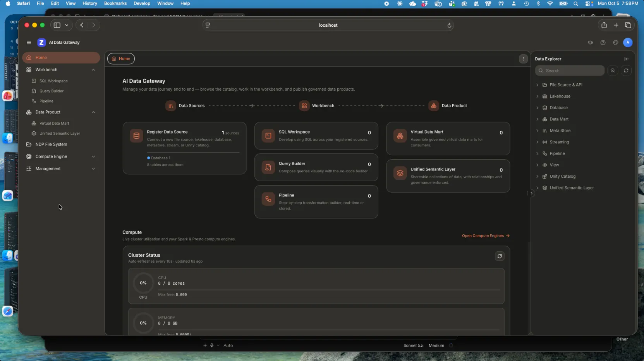Click the AI Data Gateway Z logo

click(41, 43)
